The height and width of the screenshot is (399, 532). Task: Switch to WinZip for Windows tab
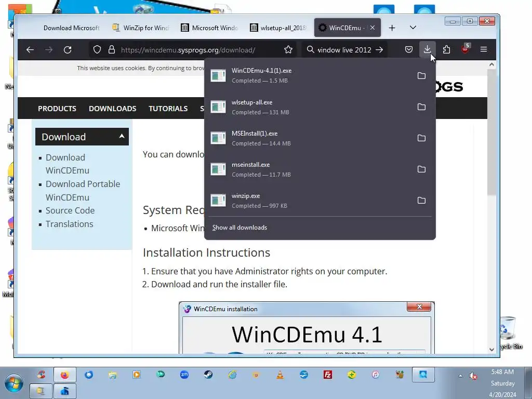pos(141,28)
